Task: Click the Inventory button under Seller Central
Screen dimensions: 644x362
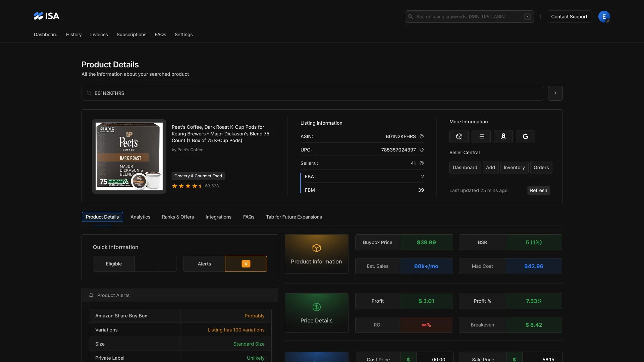Action: 514,167
